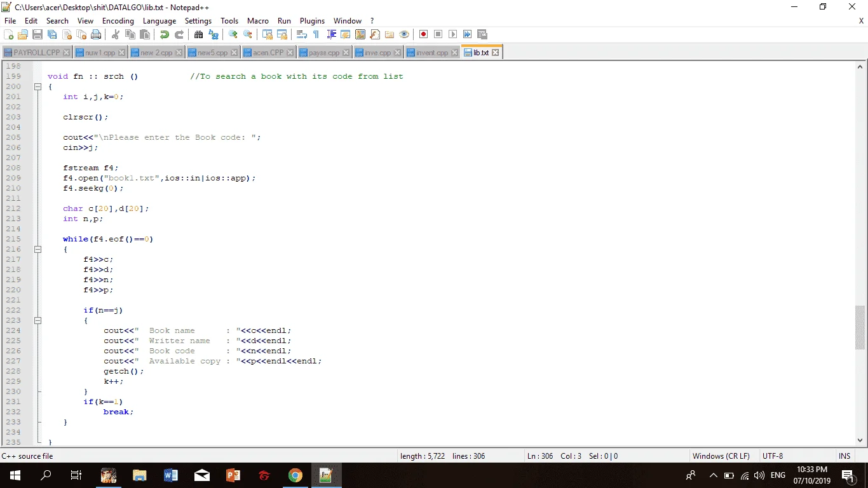
Task: Click the Save All toolbar icon
Action: pos(52,34)
